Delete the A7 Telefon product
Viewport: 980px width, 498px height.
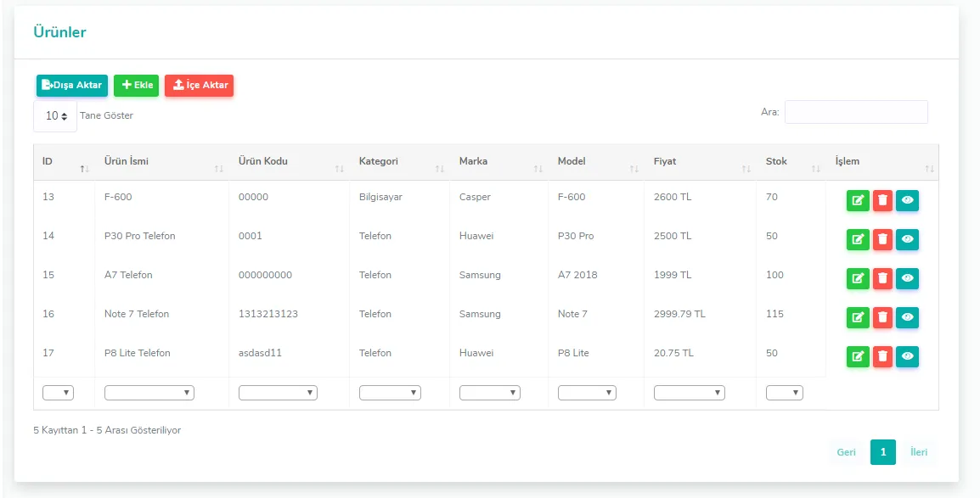pos(882,278)
